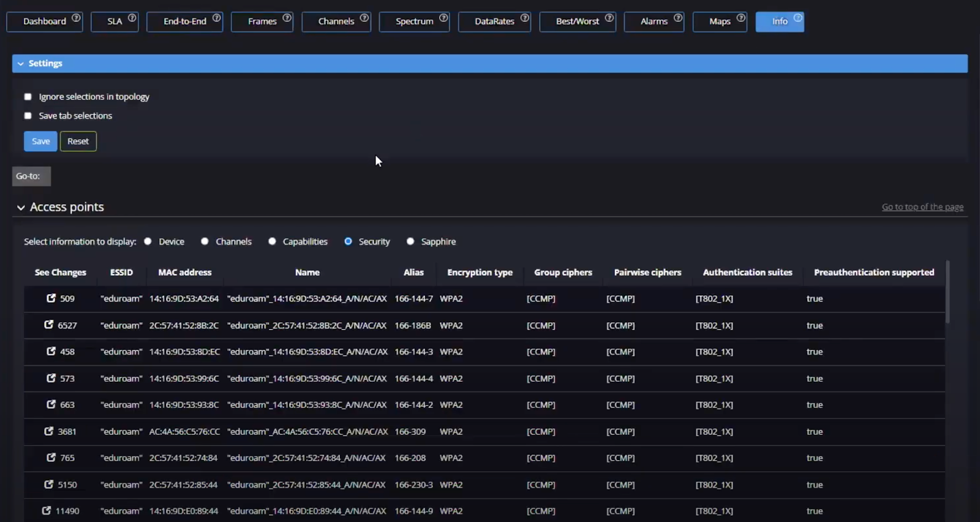Select the Capabilities radio button
This screenshot has width=980, height=522.
coord(272,241)
